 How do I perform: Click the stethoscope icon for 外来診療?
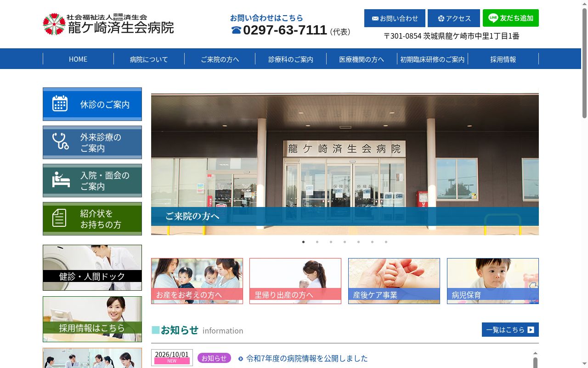click(60, 142)
